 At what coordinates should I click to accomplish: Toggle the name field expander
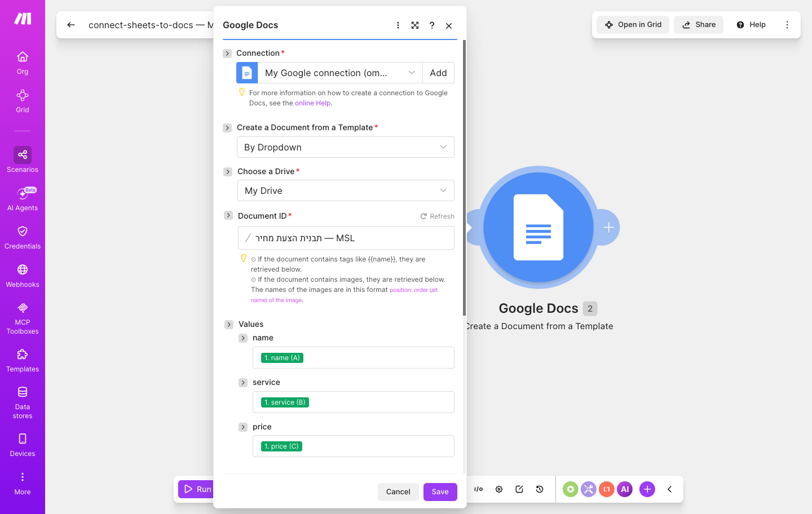[243, 338]
